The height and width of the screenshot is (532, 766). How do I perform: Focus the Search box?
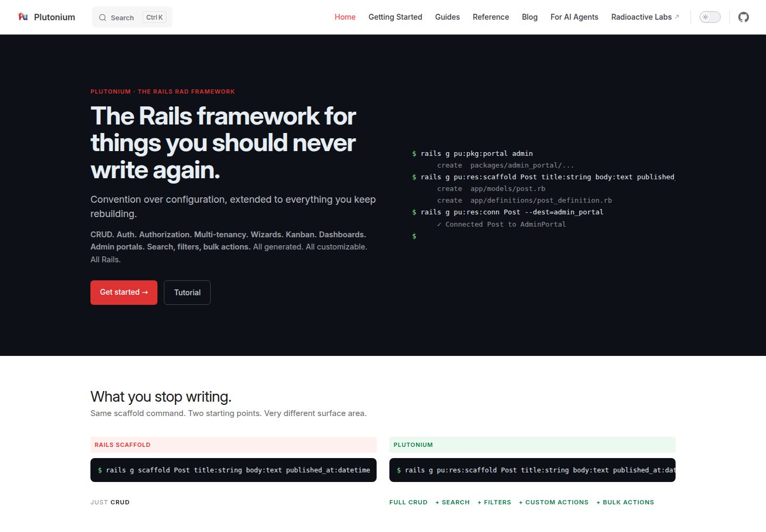[132, 17]
